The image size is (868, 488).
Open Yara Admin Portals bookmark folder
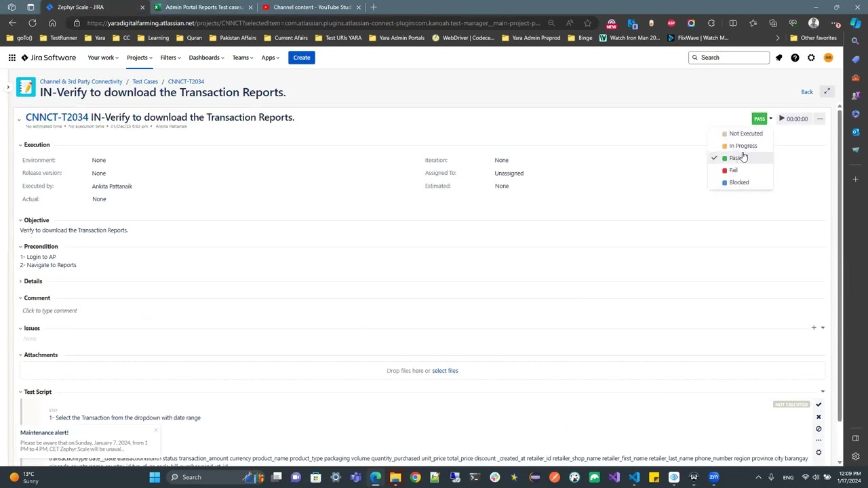point(397,38)
